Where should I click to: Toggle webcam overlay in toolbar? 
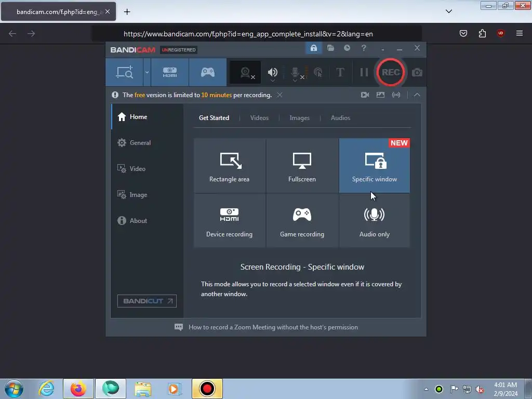coord(245,72)
